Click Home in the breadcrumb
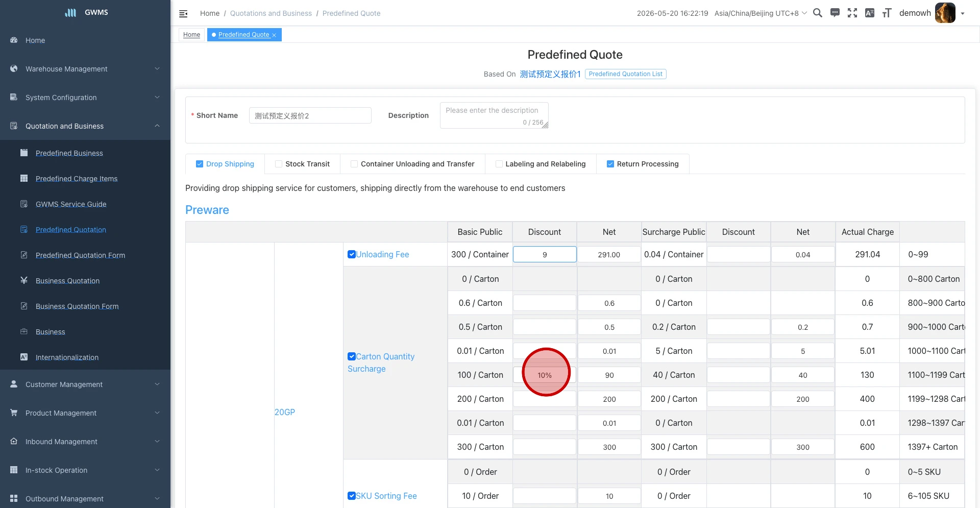Viewport: 980px width, 508px height. point(210,13)
